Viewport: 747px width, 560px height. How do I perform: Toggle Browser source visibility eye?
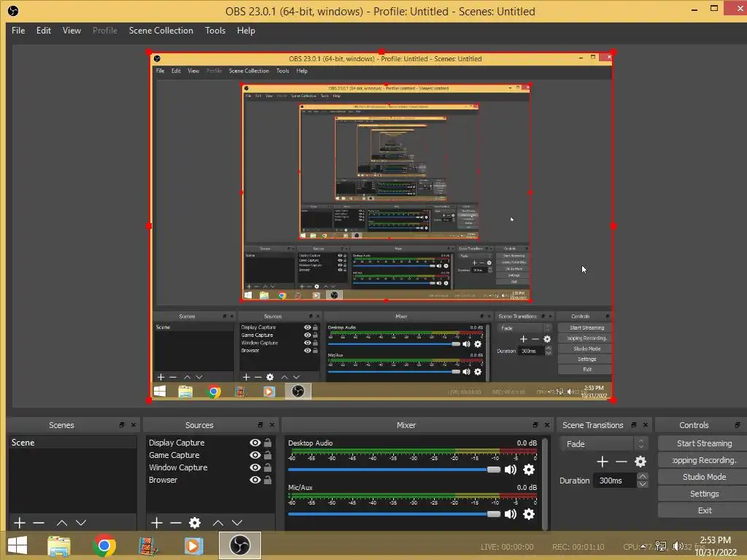point(255,480)
